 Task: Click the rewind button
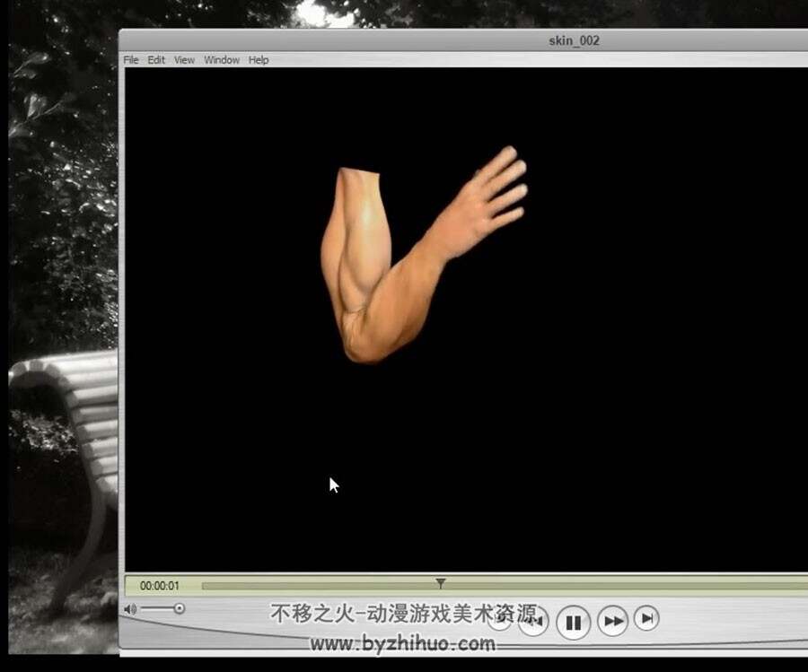pyautogui.click(x=533, y=621)
